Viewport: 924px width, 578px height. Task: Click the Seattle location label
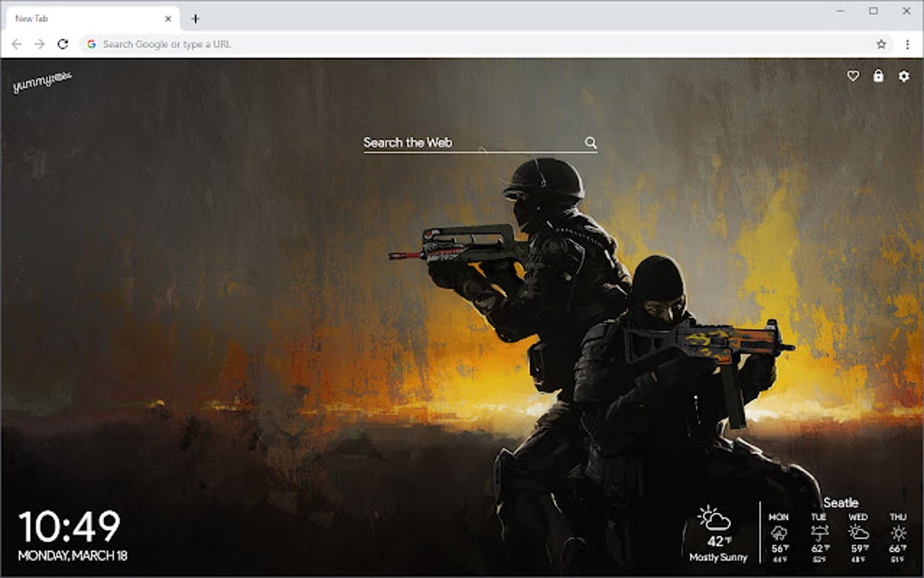(842, 501)
